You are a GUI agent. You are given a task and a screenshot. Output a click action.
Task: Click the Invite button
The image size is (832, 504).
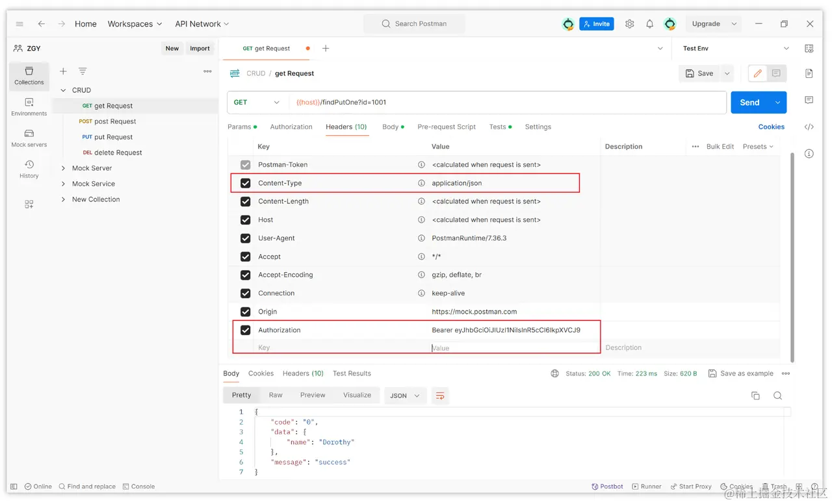click(x=597, y=24)
